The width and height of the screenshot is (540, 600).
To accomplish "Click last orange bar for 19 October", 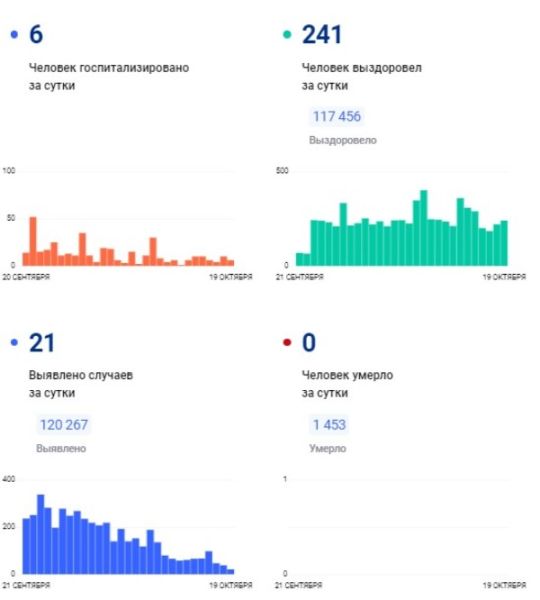I will (230, 263).
